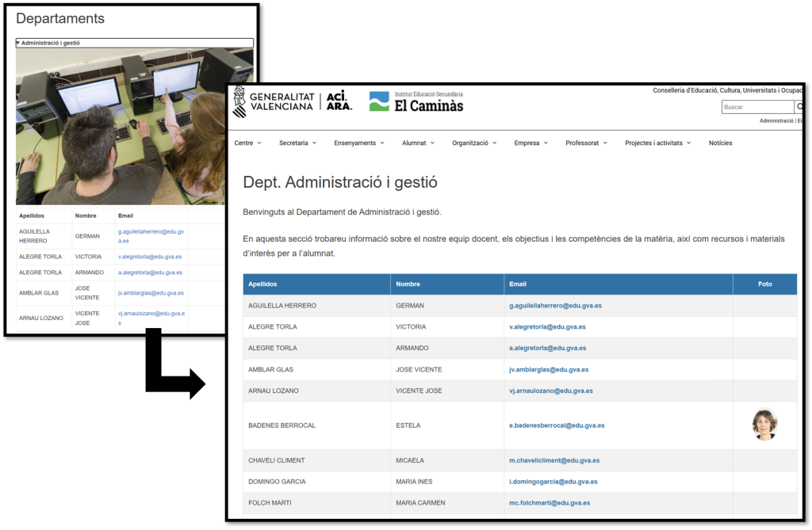Click the computer classroom photo in Departaments

pos(135,127)
